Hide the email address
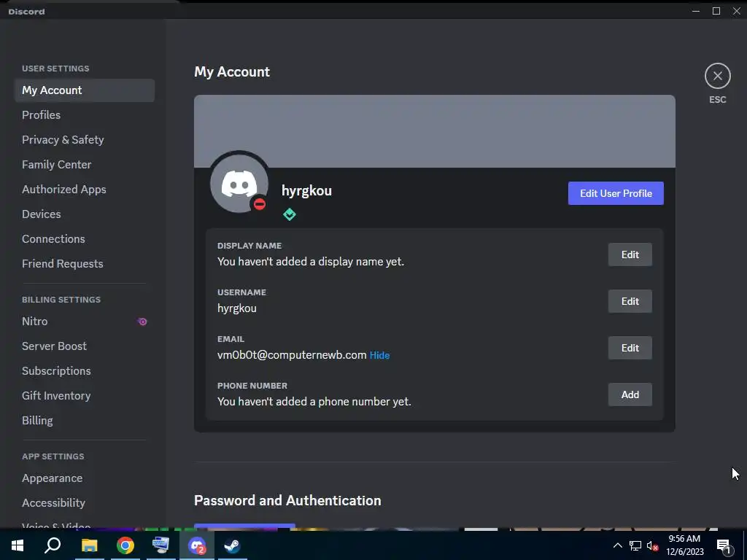 pos(379,355)
